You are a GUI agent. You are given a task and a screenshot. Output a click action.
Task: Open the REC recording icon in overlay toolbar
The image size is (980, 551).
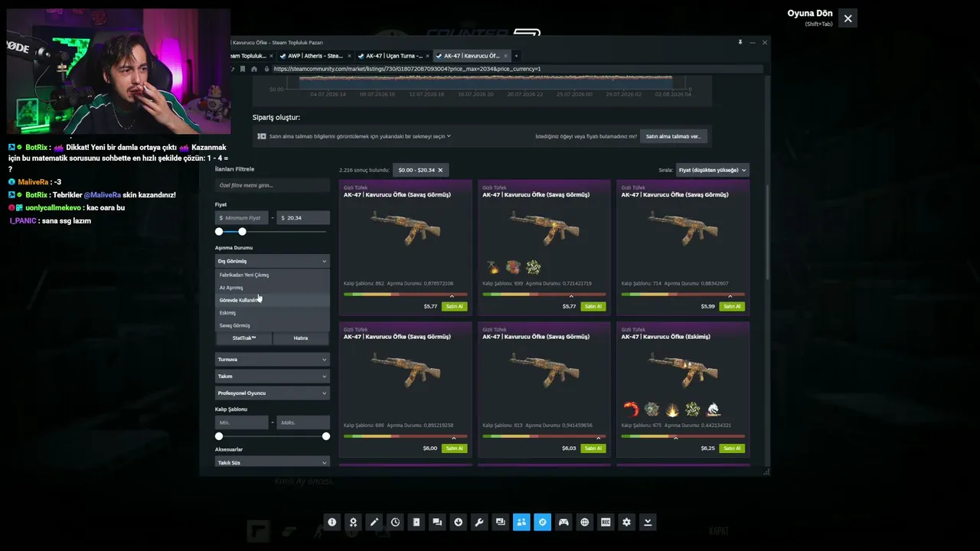tap(606, 522)
